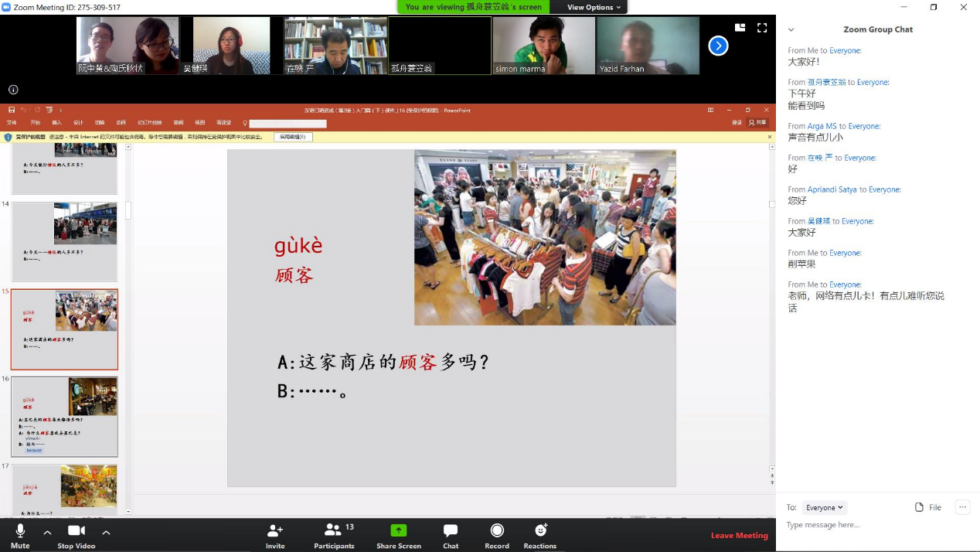Leave the meeting
Screen dimensions: 980x552
739,535
